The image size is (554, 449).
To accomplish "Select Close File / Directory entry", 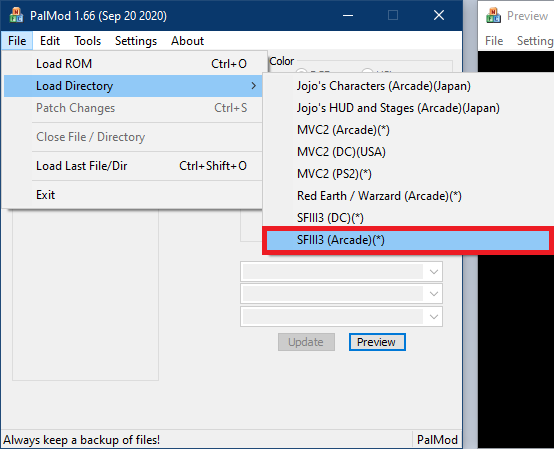I will [133, 137].
